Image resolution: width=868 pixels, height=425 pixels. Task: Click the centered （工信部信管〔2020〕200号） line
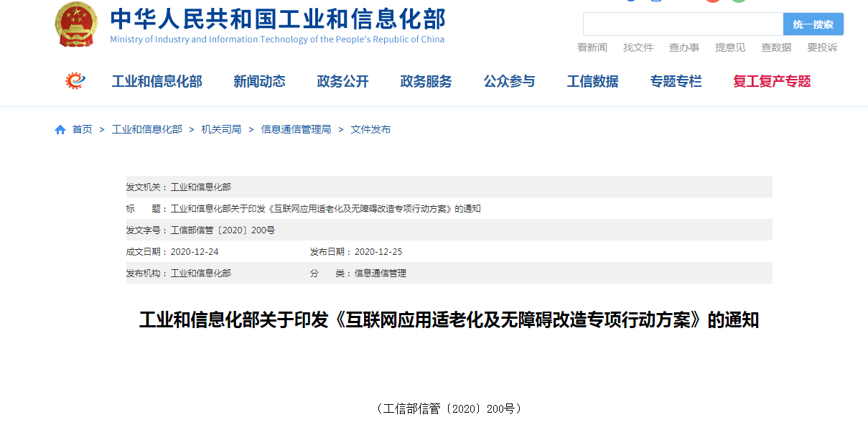449,409
